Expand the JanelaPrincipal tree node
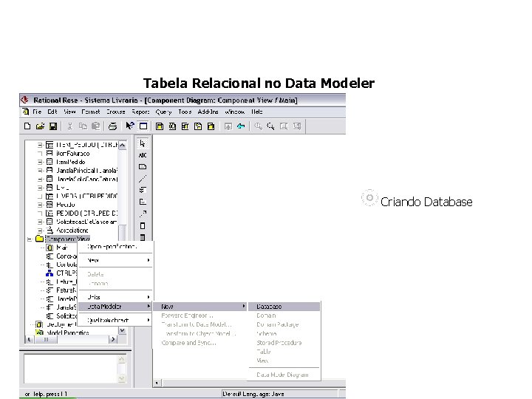532x399 pixels. pos(40,171)
